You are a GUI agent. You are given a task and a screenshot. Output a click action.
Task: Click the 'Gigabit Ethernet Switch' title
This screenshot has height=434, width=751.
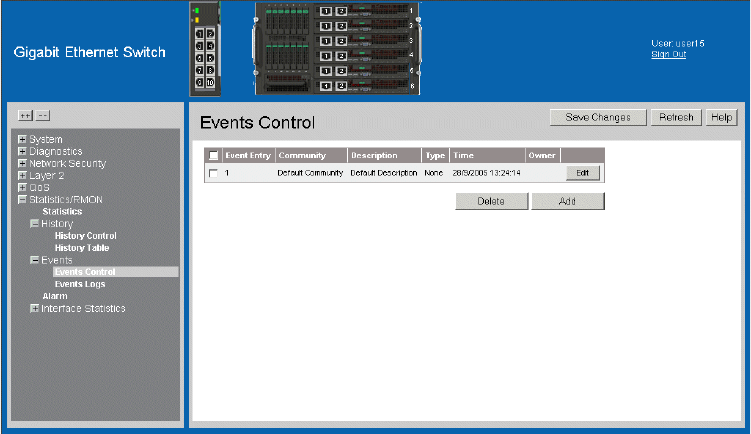(x=90, y=52)
